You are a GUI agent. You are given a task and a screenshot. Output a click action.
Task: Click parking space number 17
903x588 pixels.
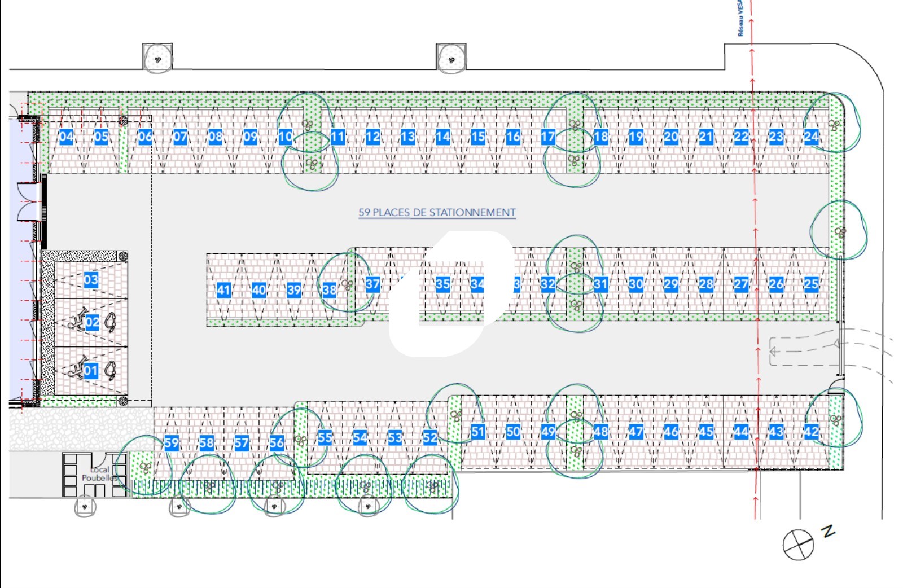pyautogui.click(x=548, y=137)
